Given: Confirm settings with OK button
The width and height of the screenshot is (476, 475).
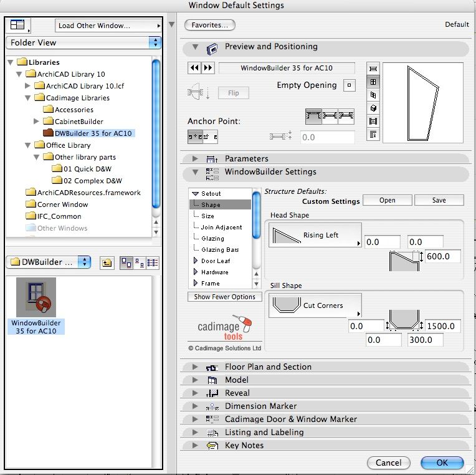Looking at the screenshot, I should (442, 463).
